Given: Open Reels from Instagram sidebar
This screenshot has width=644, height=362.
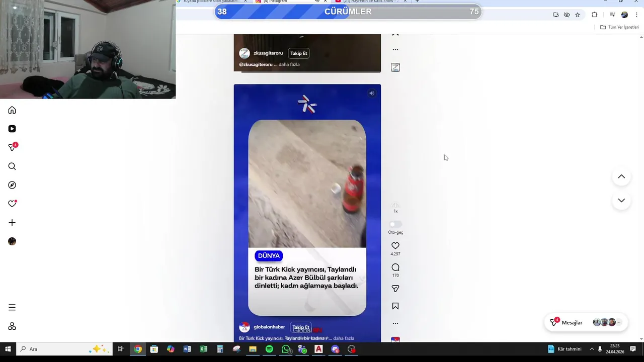Looking at the screenshot, I should [x=12, y=129].
